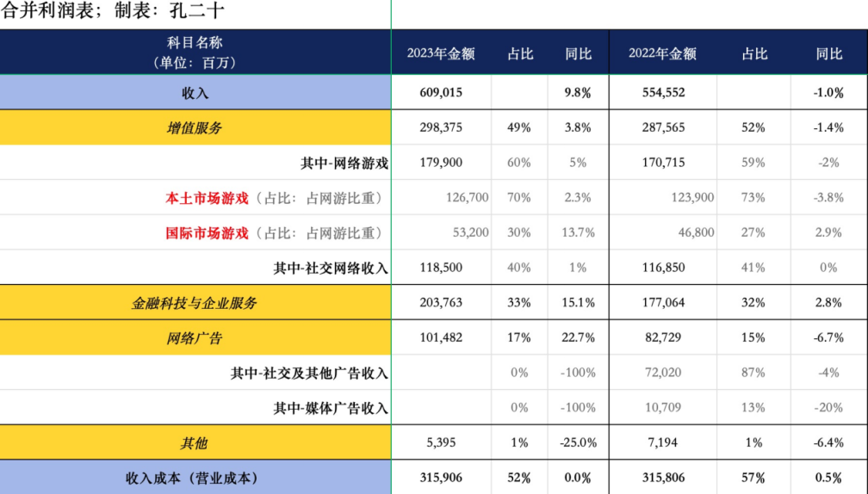Select the 15.1% cell
Screen dimensions: 868x494
click(578, 303)
